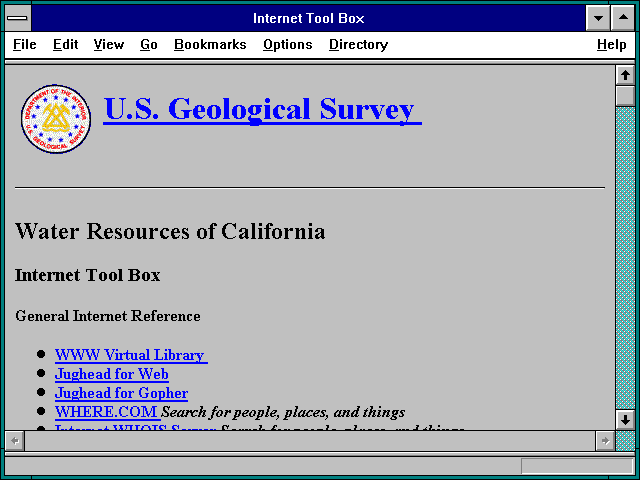
Task: Open the Go menu
Action: [149, 44]
